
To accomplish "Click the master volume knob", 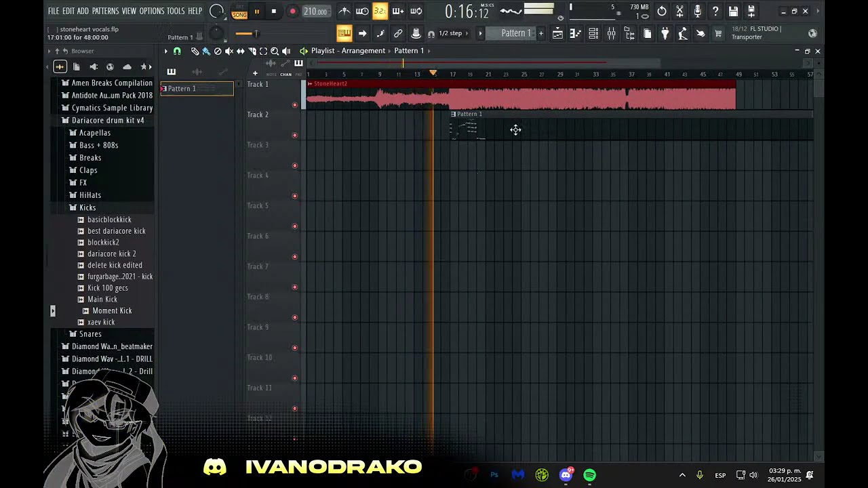I will tap(216, 11).
